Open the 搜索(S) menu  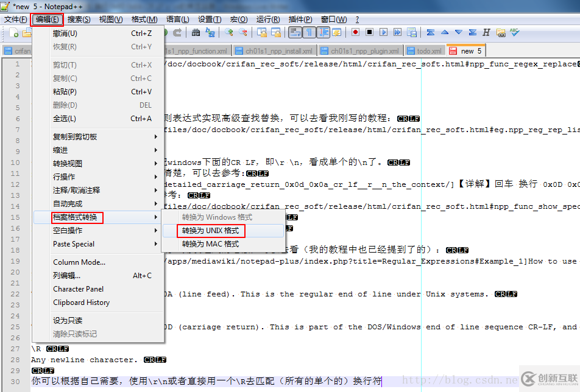[x=79, y=19]
